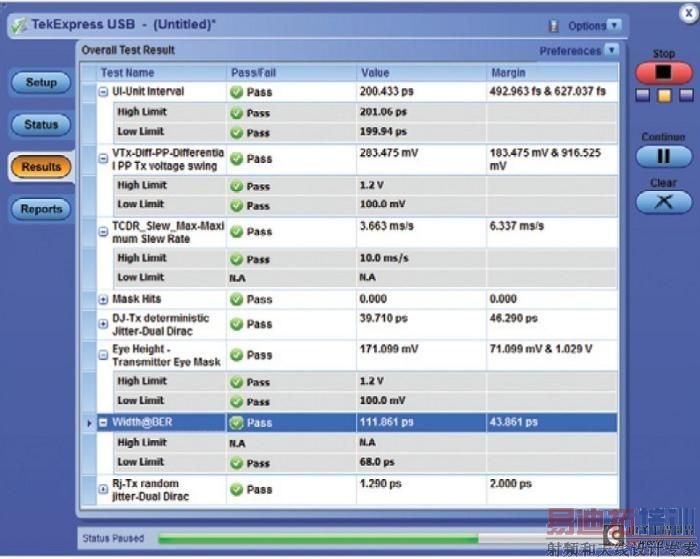This screenshot has height=559, width=700.
Task: Click the Pass check icon for TCDR_Slew_Max
Action: click(x=237, y=232)
